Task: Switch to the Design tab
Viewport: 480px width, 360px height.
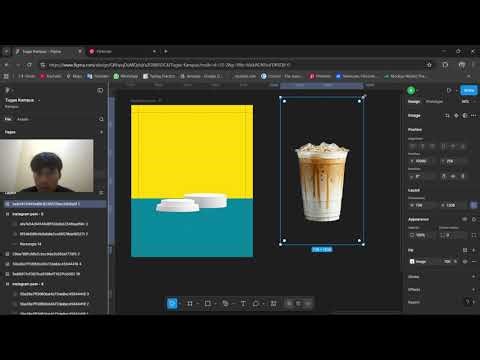Action: (414, 101)
